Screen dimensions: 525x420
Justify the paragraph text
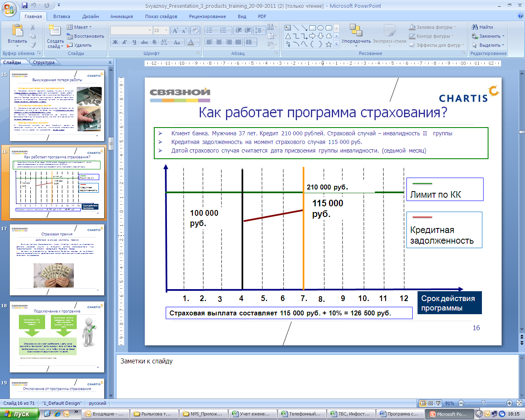238,42
